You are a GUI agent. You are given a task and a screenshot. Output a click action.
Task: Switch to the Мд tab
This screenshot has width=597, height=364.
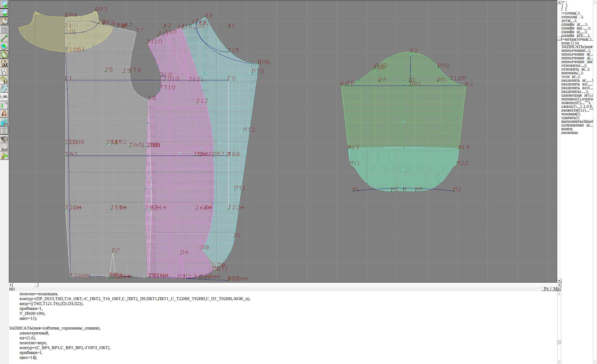556,289
